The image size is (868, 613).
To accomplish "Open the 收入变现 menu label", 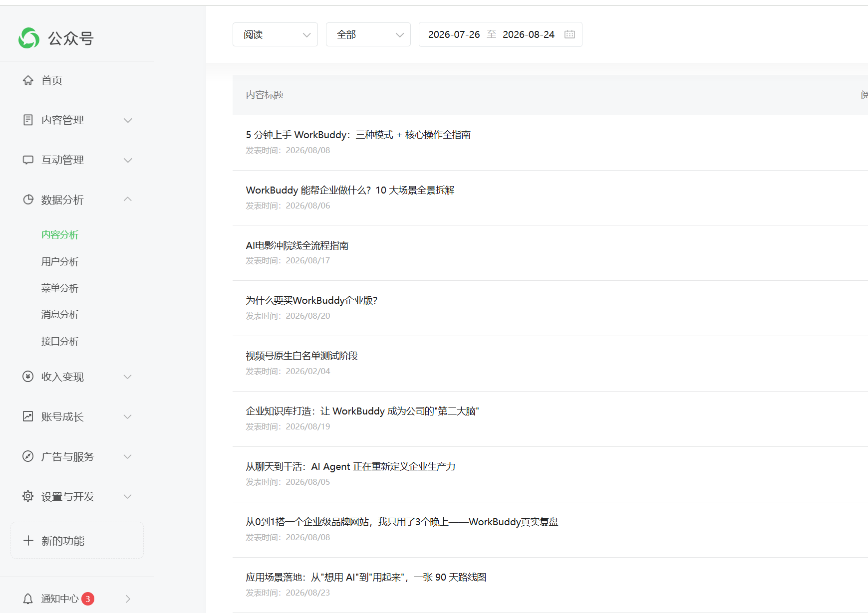I will point(62,377).
